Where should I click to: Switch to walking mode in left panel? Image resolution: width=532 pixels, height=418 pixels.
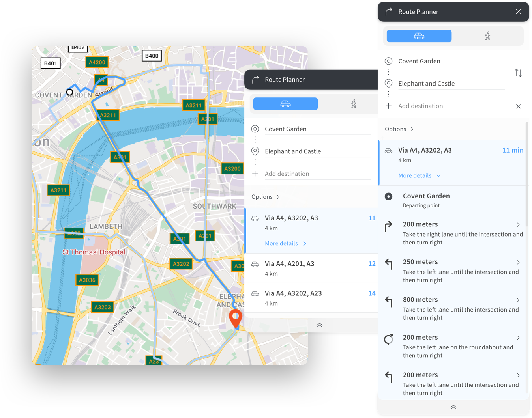tap(354, 104)
